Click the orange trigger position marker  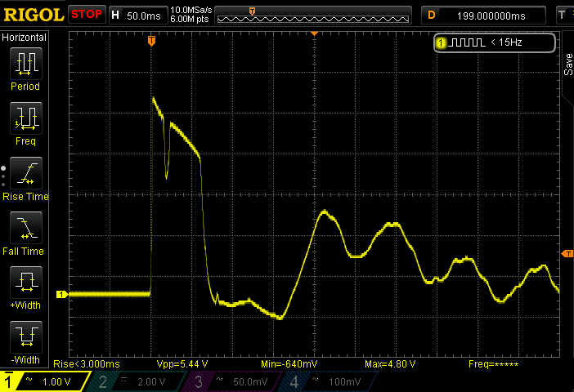151,40
